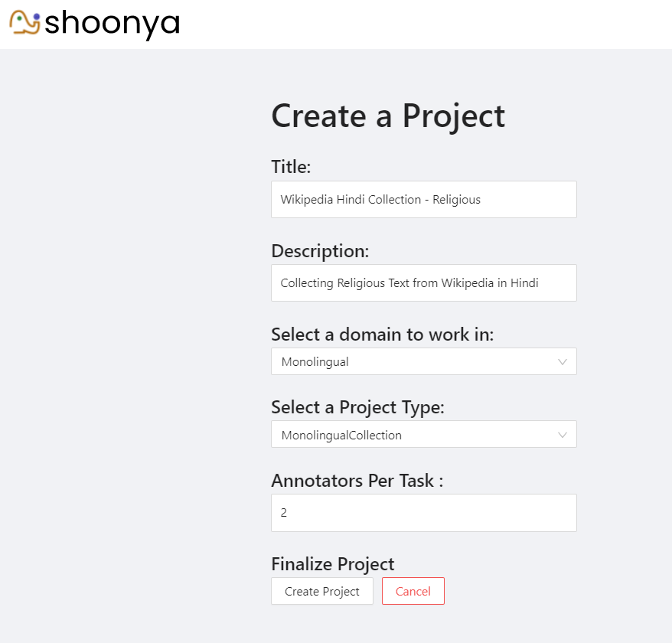
Task: Open the domain dropdown showing Monolingual
Action: pos(413,362)
